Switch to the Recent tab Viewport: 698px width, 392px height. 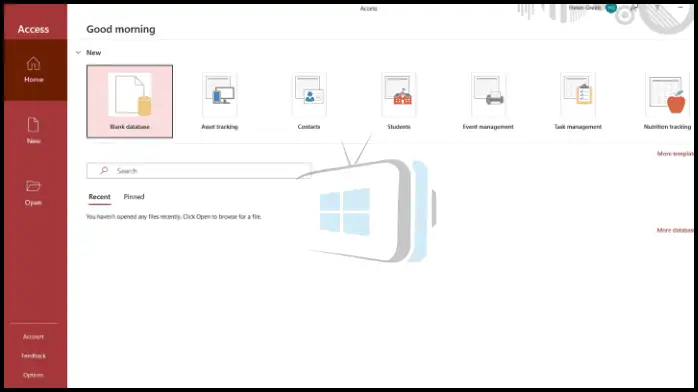[x=99, y=197]
